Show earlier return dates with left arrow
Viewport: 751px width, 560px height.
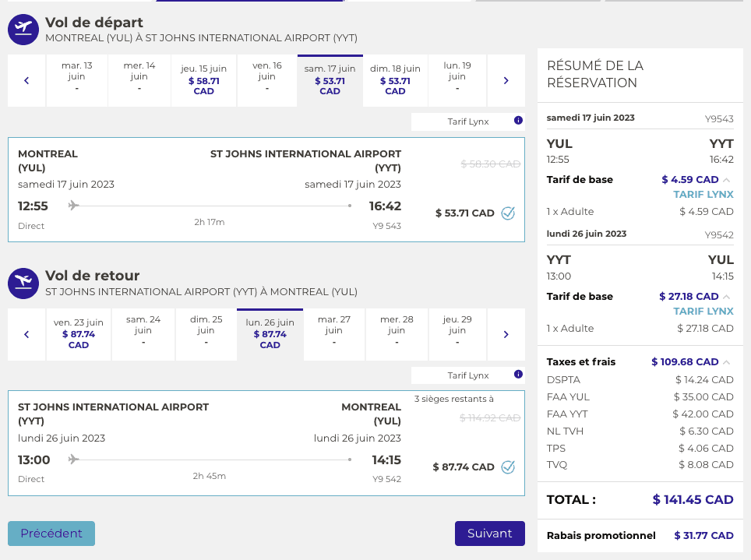[26, 334]
